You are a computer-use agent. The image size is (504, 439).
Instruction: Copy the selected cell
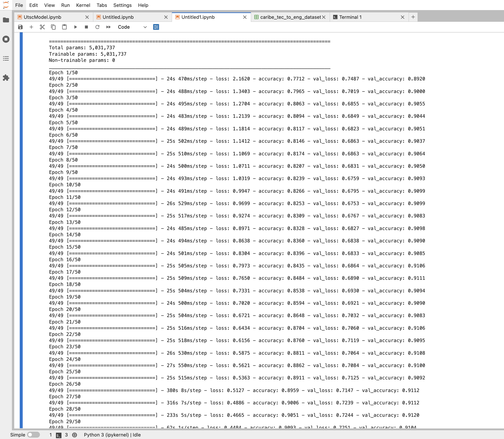pos(53,27)
